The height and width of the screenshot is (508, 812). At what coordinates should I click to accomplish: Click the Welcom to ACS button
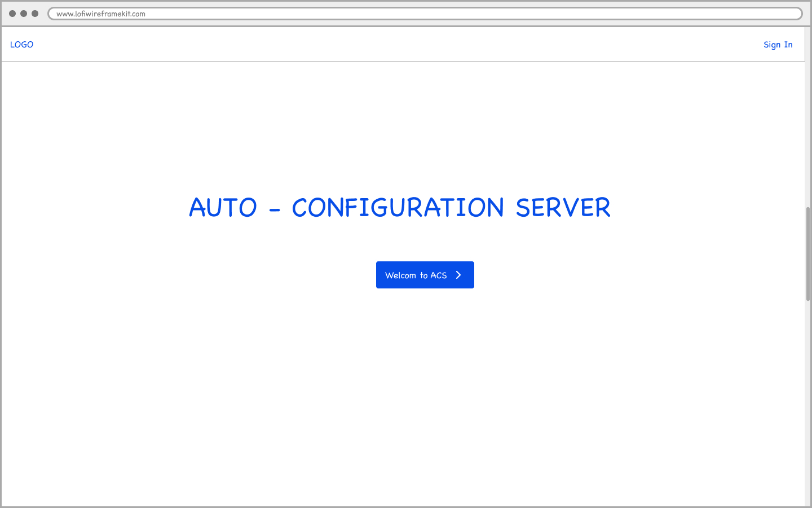point(425,275)
